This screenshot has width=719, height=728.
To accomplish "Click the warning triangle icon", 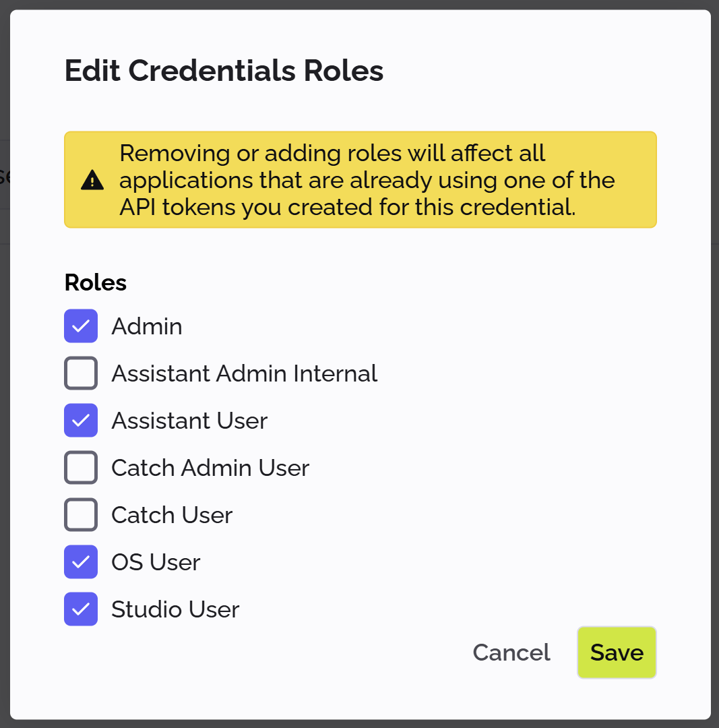I will click(x=91, y=180).
